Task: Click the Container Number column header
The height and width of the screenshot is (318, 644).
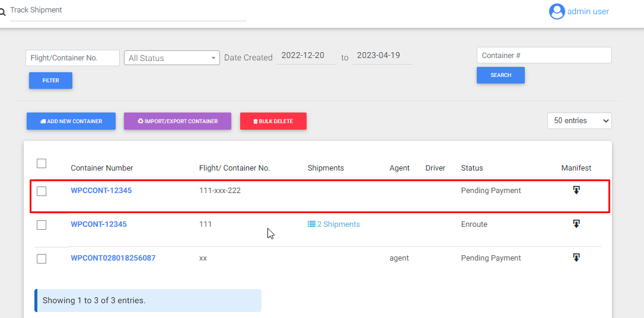Action: (102, 168)
